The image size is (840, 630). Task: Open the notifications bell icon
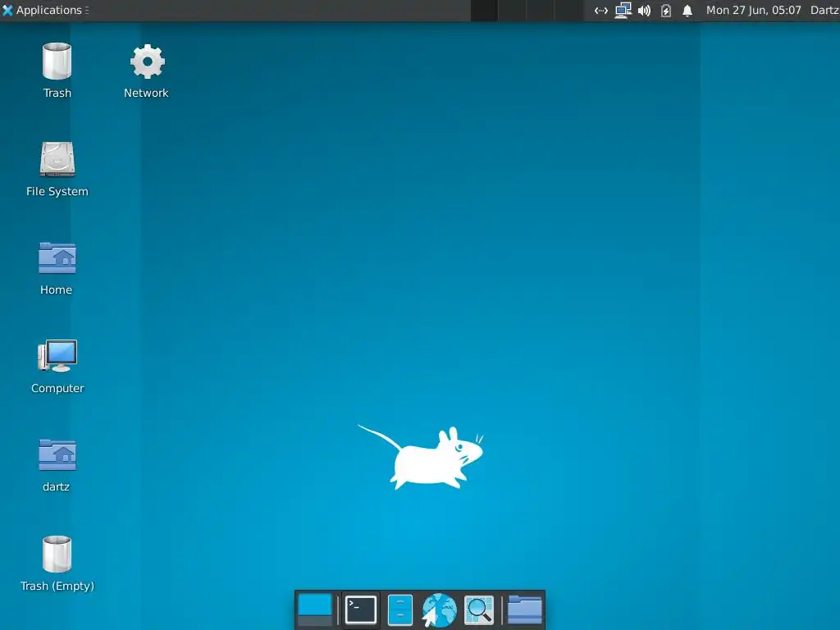click(687, 10)
